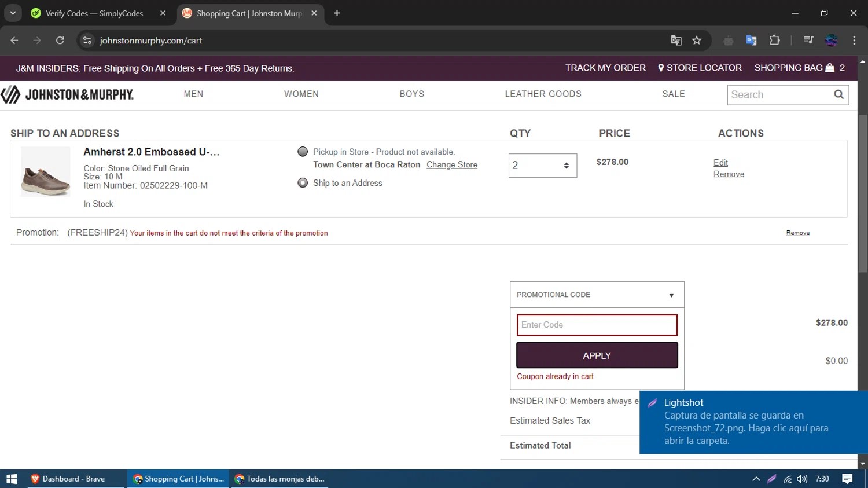Open the tab search dropdown arrow
868x488 pixels.
point(13,13)
